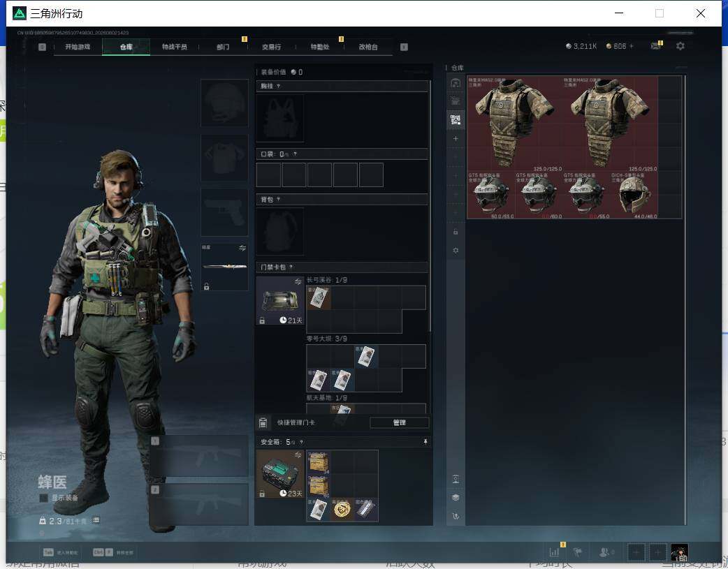Image resolution: width=728 pixels, height=569 pixels.
Task: Select the top-row keycard under 零号大坝
Action: [x=366, y=357]
